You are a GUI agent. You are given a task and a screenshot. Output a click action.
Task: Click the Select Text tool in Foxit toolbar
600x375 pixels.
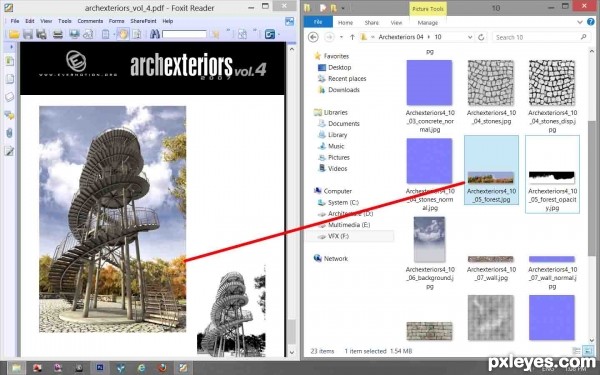pyautogui.click(x=137, y=34)
